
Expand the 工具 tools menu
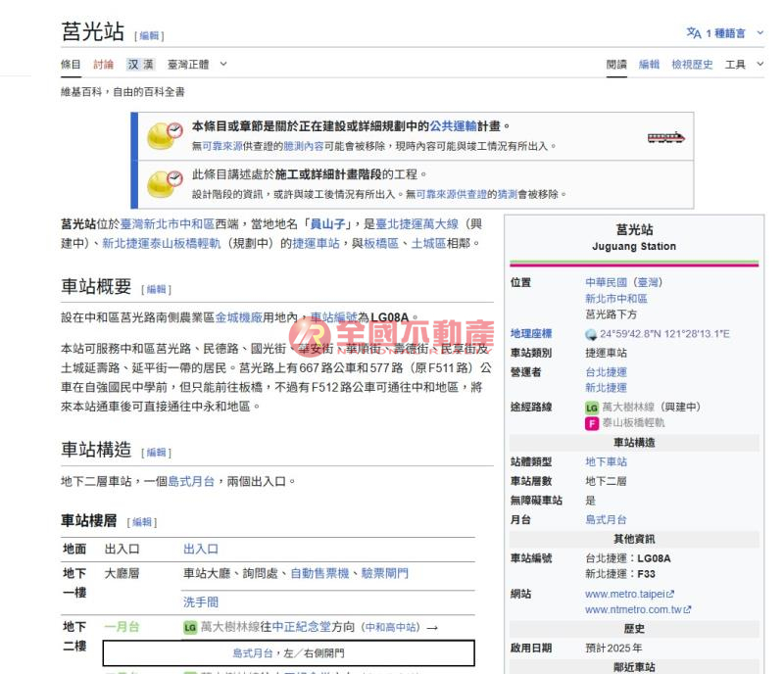point(744,65)
